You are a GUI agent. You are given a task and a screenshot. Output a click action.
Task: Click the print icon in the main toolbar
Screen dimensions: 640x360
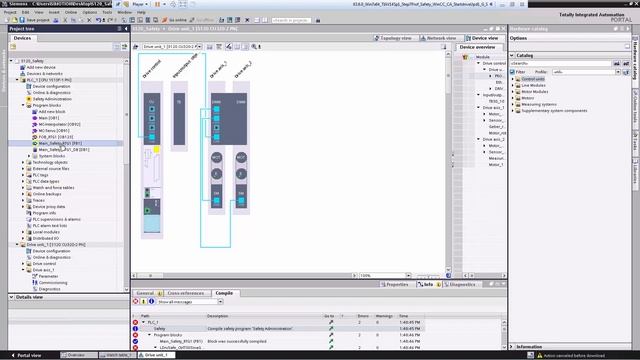click(56, 20)
